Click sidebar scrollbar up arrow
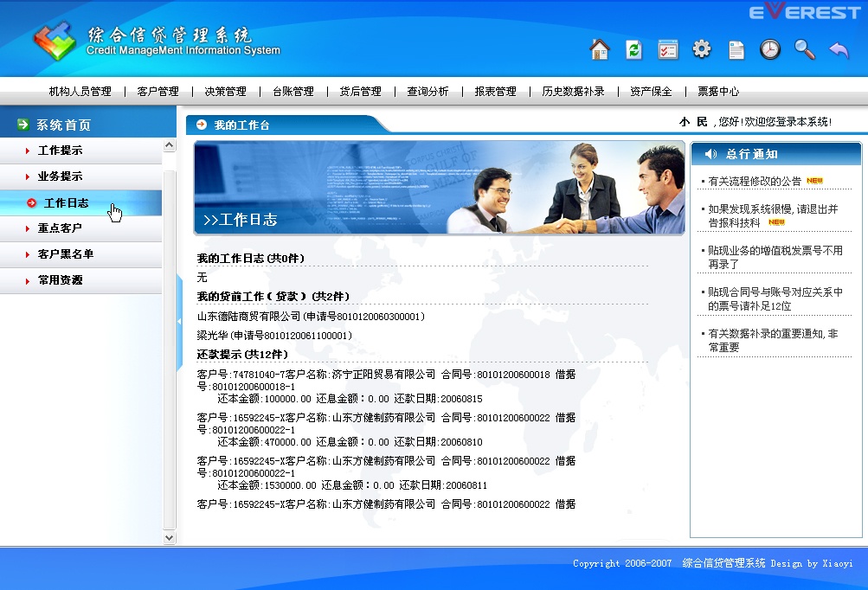The width and height of the screenshot is (868, 590). pyautogui.click(x=170, y=145)
